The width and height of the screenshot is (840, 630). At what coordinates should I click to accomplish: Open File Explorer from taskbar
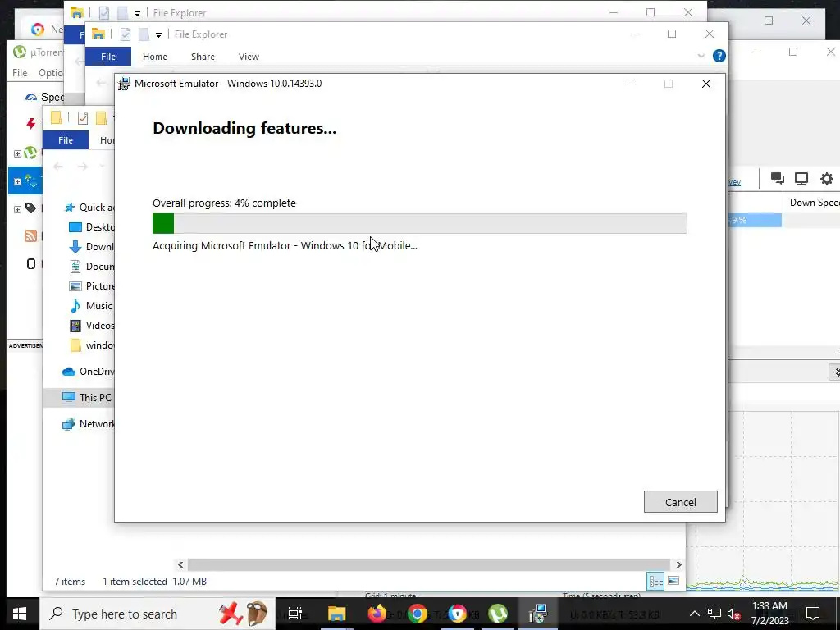click(337, 614)
